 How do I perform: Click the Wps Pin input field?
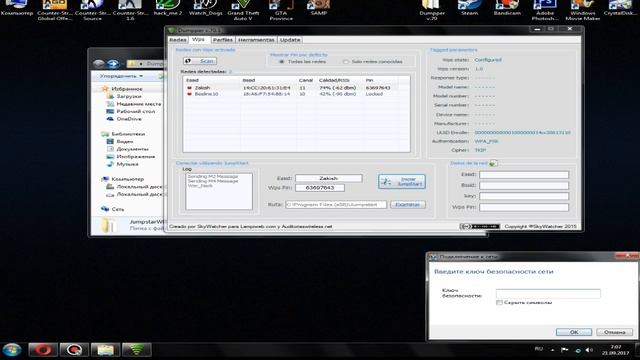320,188
